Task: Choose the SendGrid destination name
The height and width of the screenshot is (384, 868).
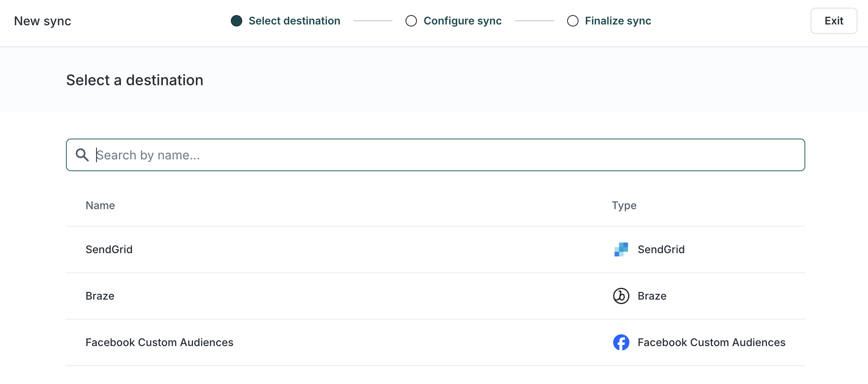Action: 109,249
